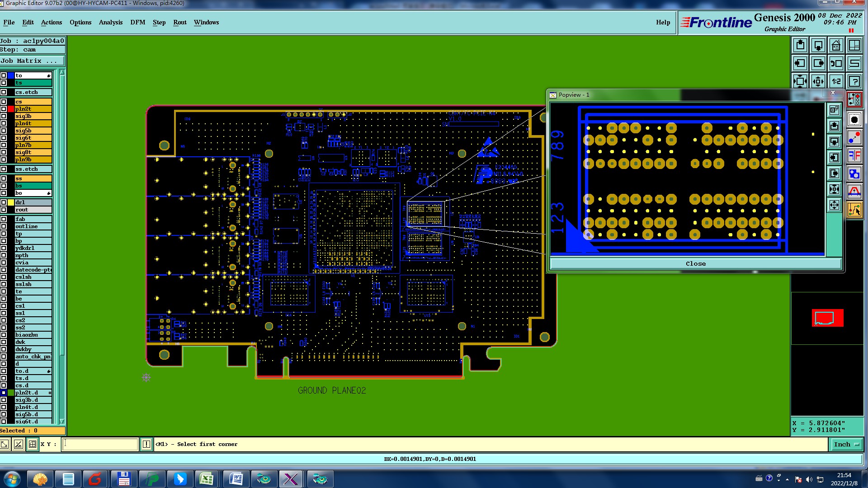Click the pan up arrow icon
The image size is (868, 488).
[800, 46]
